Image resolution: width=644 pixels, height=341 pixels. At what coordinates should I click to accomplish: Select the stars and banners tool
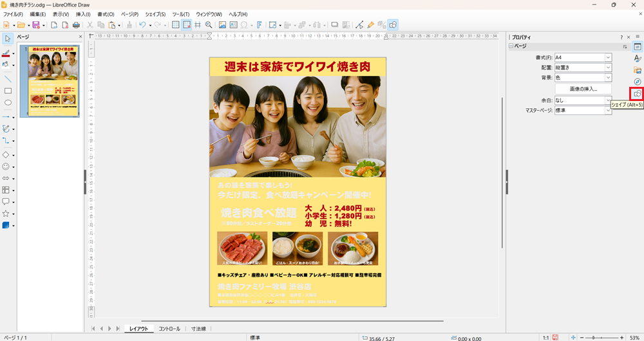click(x=6, y=214)
